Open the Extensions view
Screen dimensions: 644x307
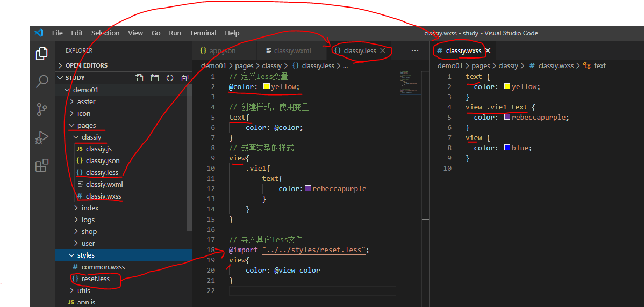click(42, 165)
